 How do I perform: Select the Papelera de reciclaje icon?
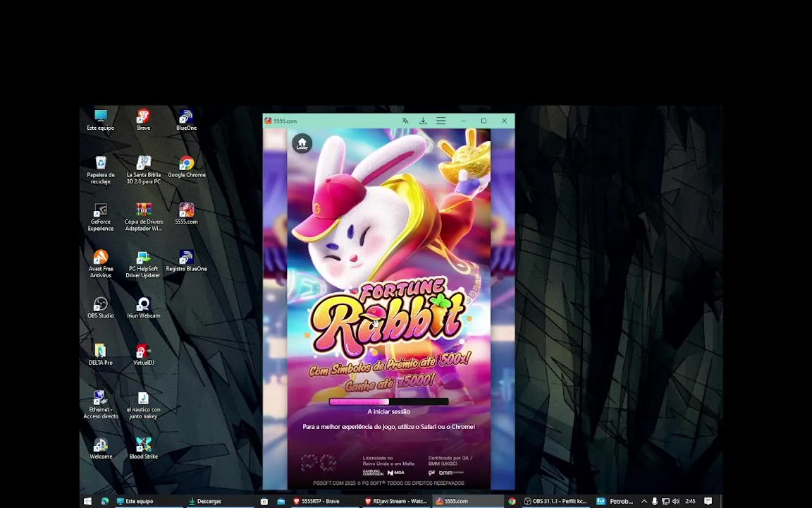click(x=101, y=170)
